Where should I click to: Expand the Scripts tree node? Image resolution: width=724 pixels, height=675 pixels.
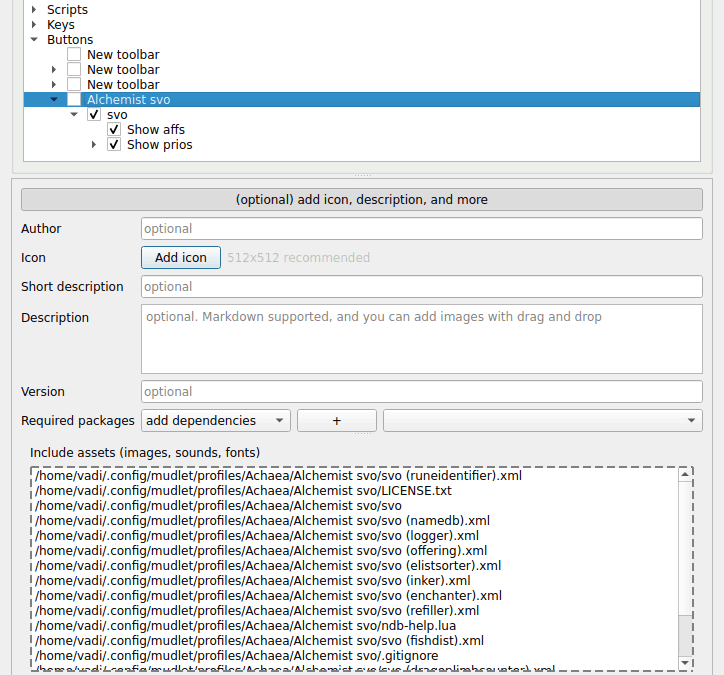click(34, 9)
